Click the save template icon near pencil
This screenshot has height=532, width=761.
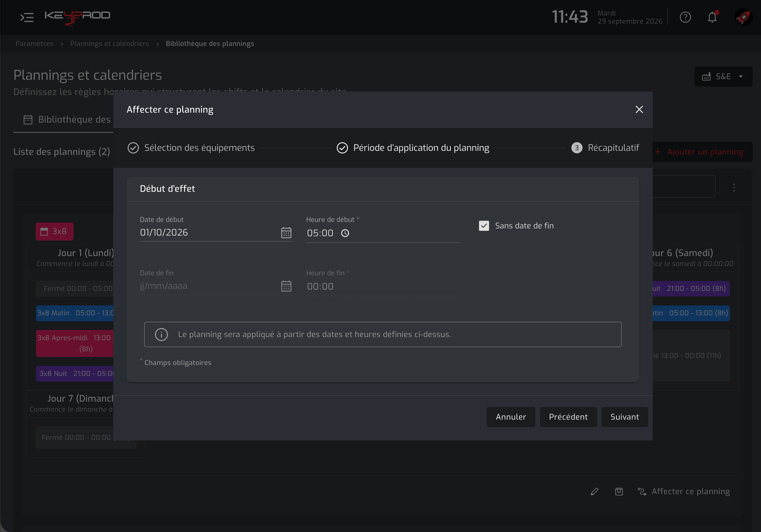click(x=619, y=492)
